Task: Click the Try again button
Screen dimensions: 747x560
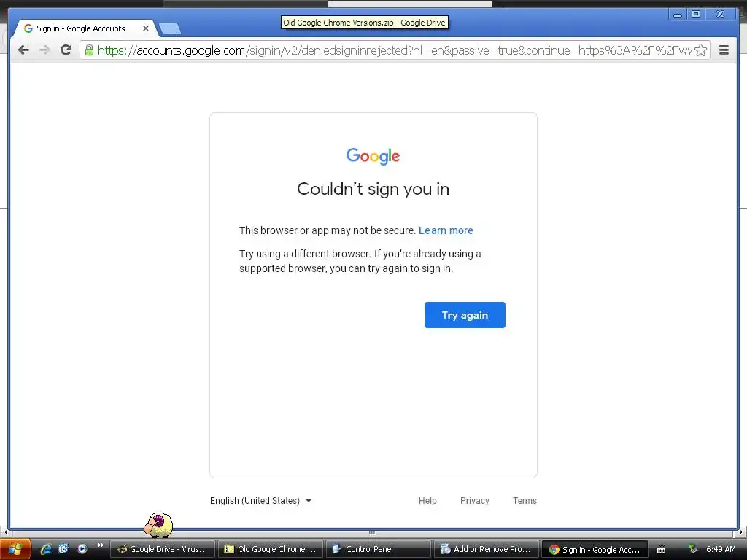Action: tap(465, 315)
